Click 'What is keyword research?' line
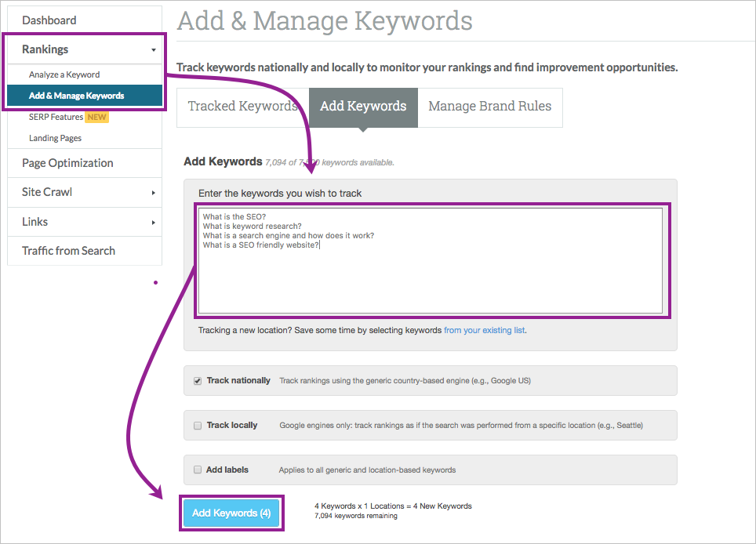Screen dimensions: 756x544 [x=253, y=226]
